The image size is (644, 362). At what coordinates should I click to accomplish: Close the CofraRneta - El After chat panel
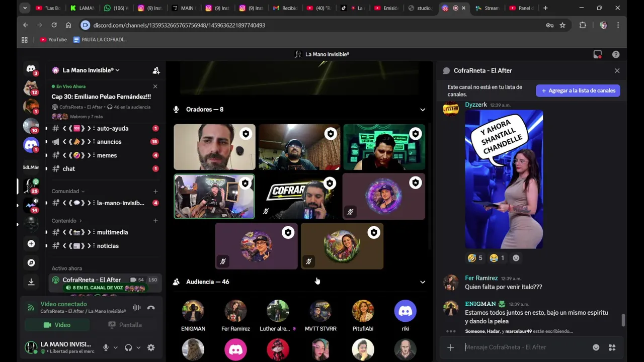click(617, 71)
